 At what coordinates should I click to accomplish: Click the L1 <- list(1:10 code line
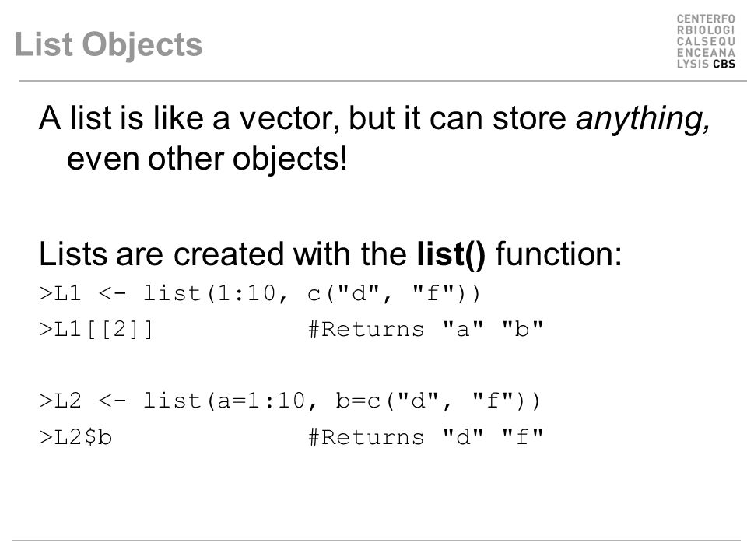[x=260, y=293]
